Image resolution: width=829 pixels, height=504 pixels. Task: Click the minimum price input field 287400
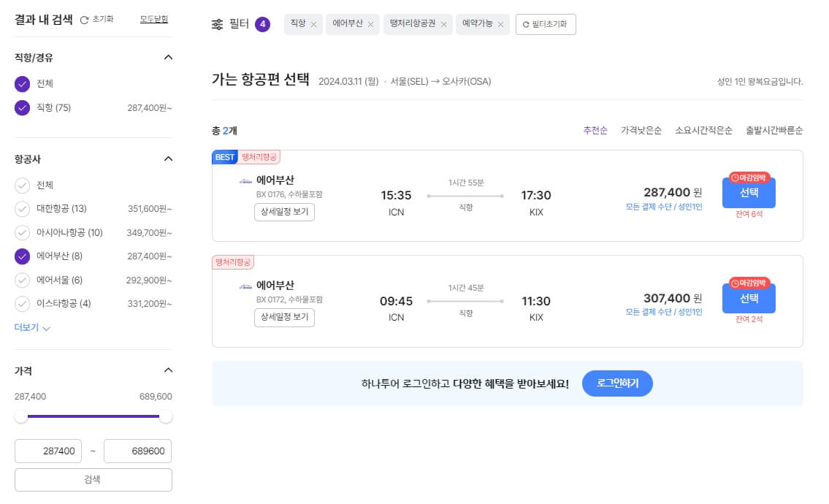tap(48, 451)
